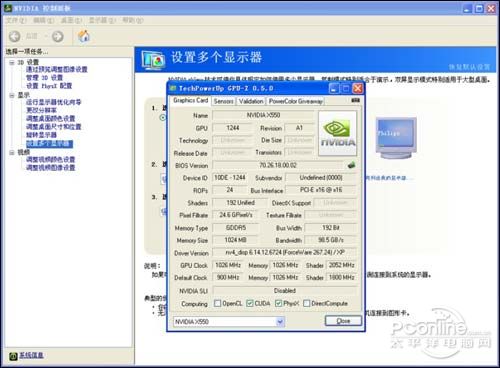Open 调整桌面尺寸和位置 in tree
Image resolution: width=500 pixels, height=368 pixels.
coord(54,127)
